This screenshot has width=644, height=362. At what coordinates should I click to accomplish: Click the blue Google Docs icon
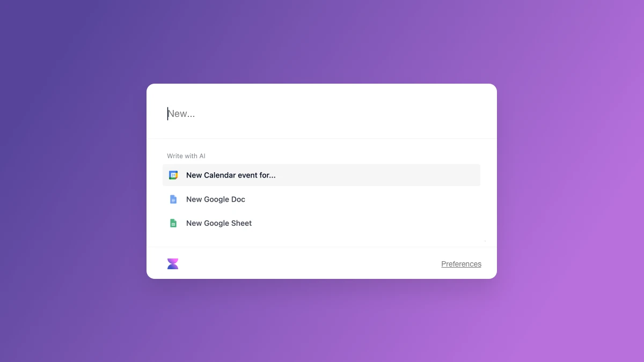173,200
